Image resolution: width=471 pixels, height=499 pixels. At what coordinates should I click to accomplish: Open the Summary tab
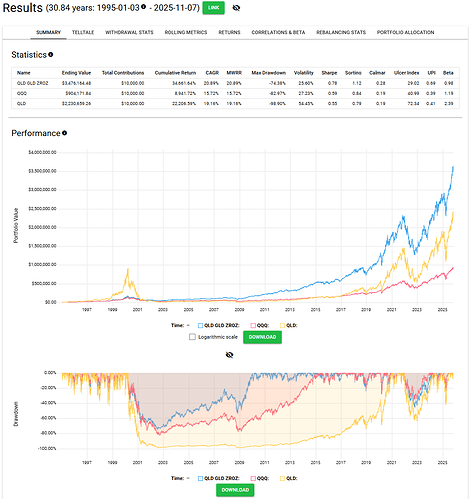(48, 32)
